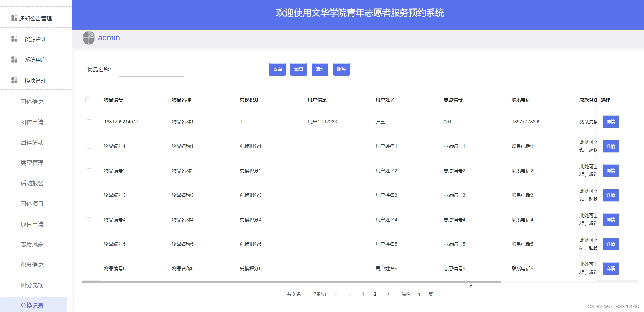The width and height of the screenshot is (644, 312).
Task: Check the 物品编号5 row checkbox
Action: (x=89, y=244)
